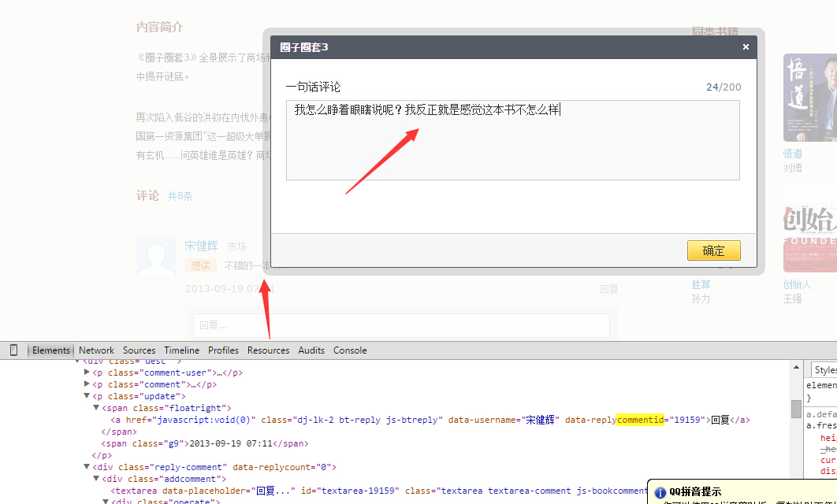This screenshot has width=837, height=504.
Task: Open 宋健辉 user profile link
Action: click(x=201, y=246)
